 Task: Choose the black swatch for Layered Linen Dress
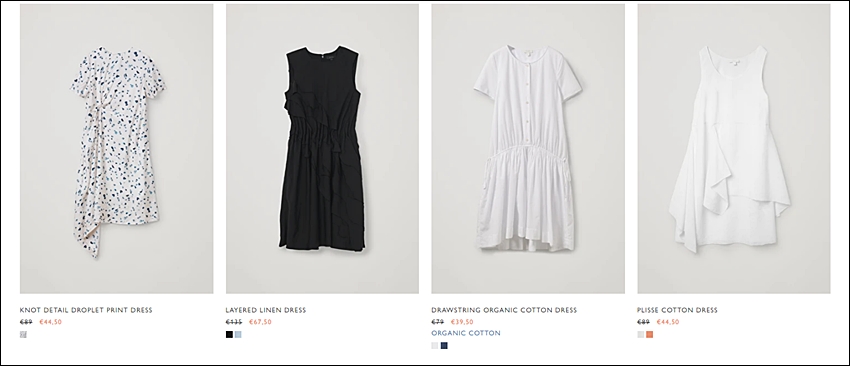(229, 335)
